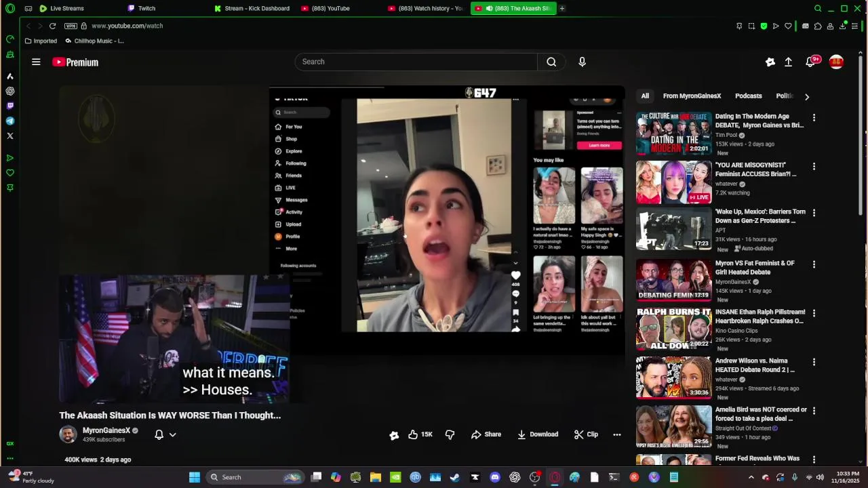868x488 pixels.
Task: Click the main video player
Action: coord(342,244)
